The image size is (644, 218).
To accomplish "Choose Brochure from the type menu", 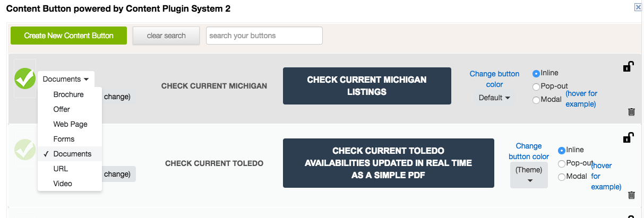I will tap(70, 94).
